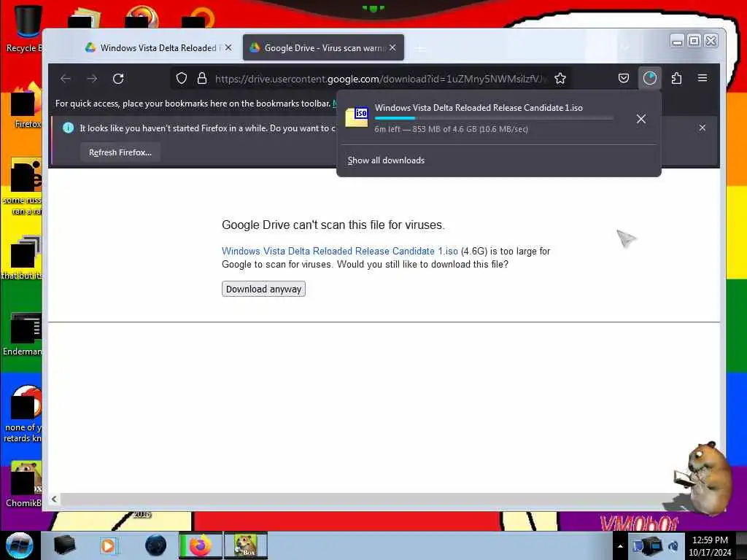Click the padlock site security icon
747x560 pixels.
[202, 79]
